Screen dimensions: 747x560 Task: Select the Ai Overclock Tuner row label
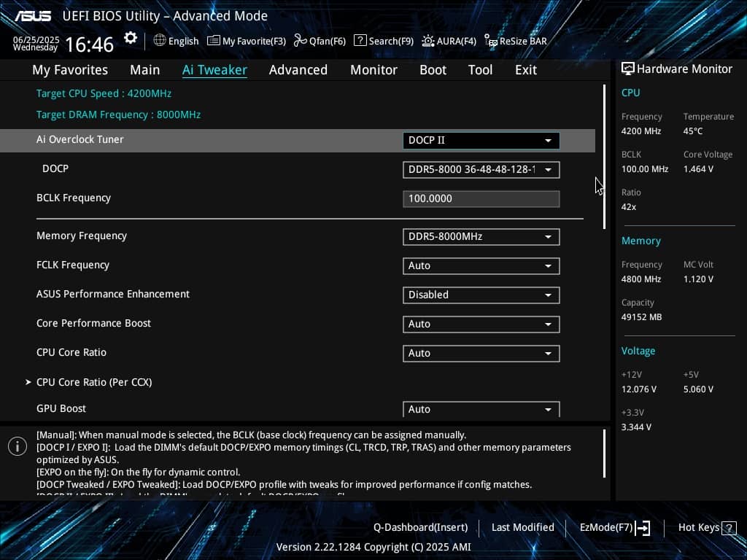(x=80, y=139)
